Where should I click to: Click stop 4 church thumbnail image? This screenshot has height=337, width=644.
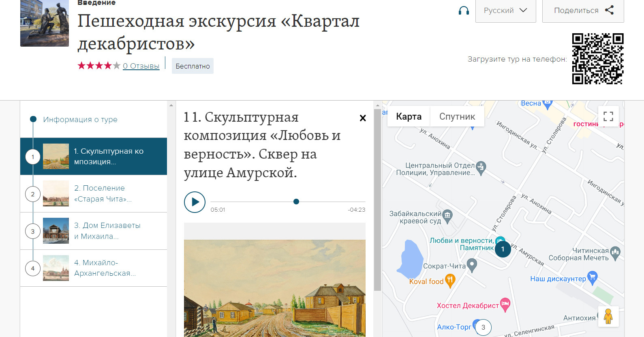[x=56, y=268]
